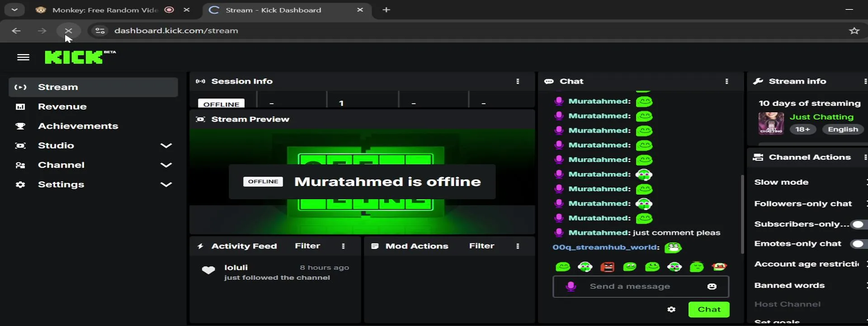Viewport: 868px width, 326px height.
Task: Open Account age restriction setting
Action: coord(807,264)
